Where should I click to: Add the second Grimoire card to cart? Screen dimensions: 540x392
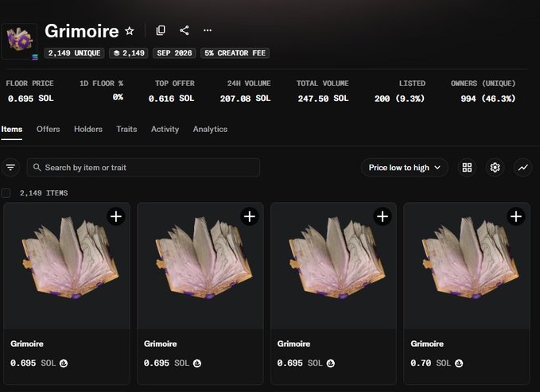(250, 216)
